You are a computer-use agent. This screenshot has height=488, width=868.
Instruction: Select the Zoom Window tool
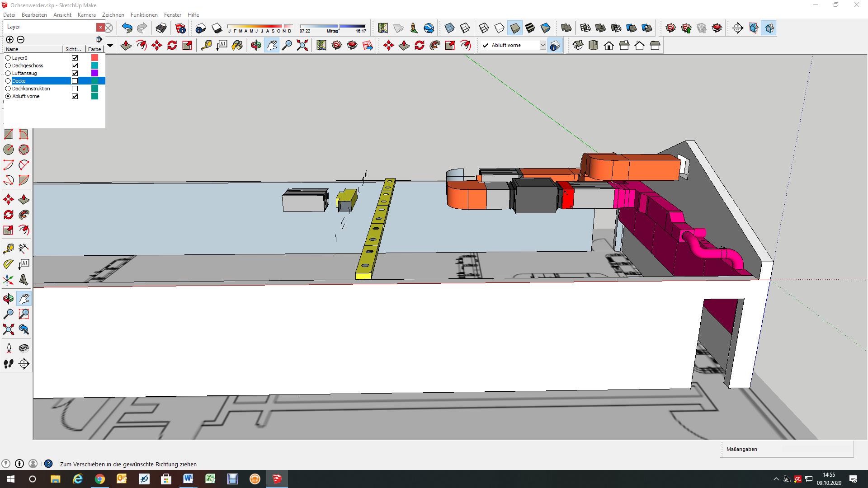(24, 314)
